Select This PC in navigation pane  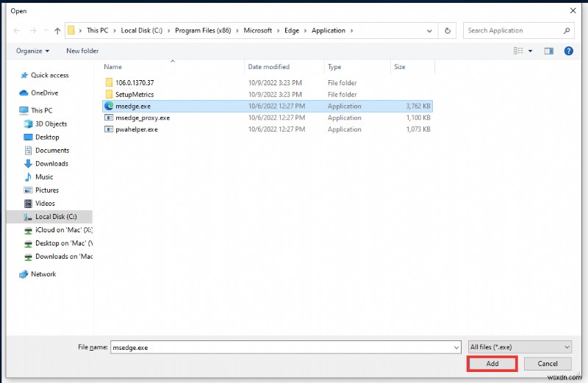tap(42, 110)
